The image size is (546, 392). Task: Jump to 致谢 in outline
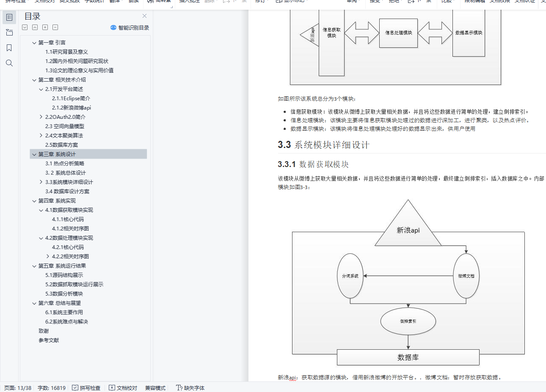(x=44, y=331)
